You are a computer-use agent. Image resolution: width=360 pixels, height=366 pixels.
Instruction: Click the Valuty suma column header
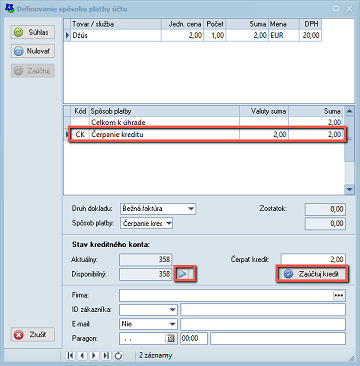point(264,111)
